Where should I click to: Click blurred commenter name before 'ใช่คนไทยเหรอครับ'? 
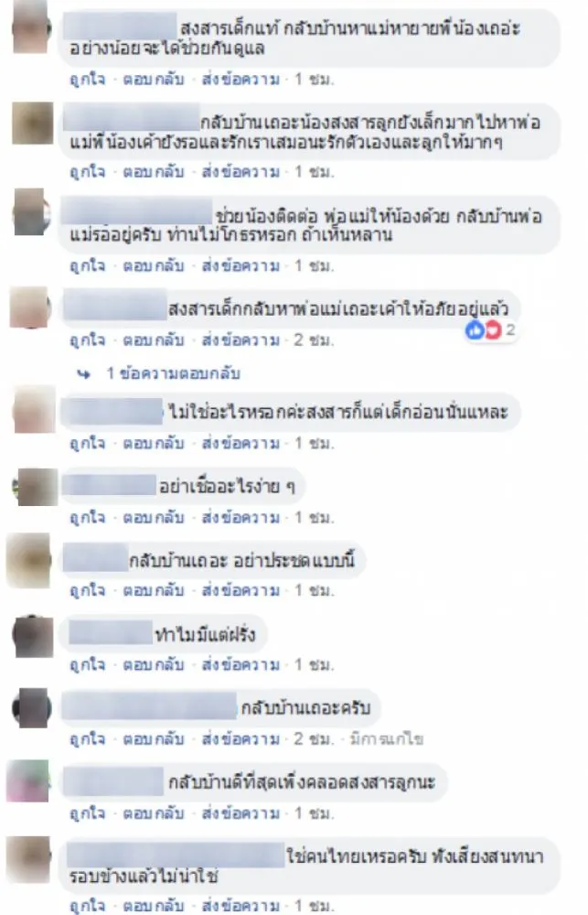pyautogui.click(x=176, y=856)
